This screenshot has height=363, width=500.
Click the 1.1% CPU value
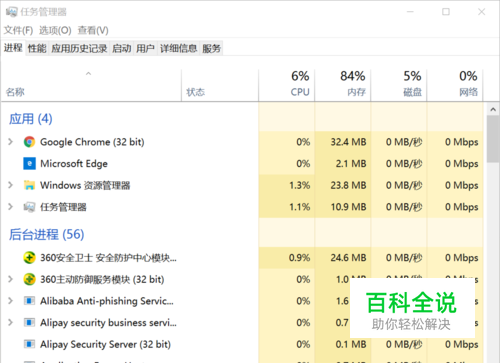coord(300,207)
